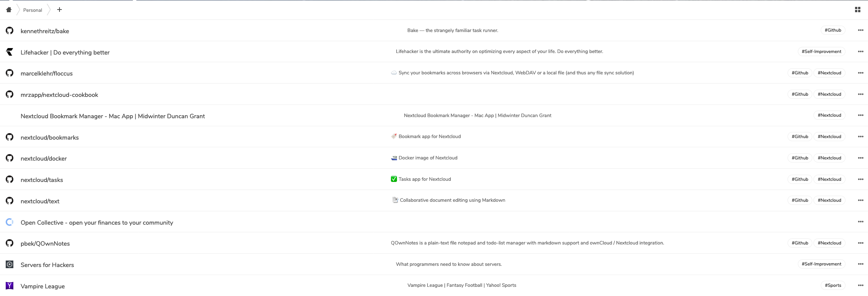This screenshot has height=296, width=868.
Task: Open the nextcloud/bookmarks bookmark
Action: point(50,138)
